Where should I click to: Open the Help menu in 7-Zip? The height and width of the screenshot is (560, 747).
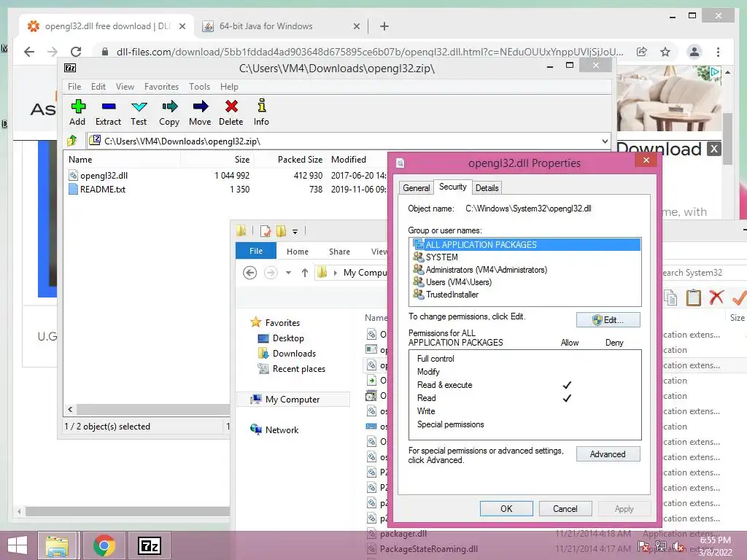(229, 87)
